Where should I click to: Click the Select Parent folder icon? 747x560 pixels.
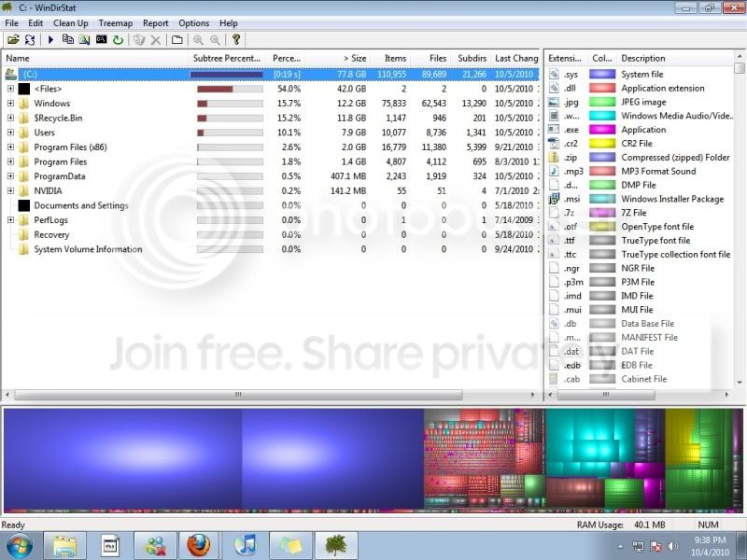pyautogui.click(x=177, y=40)
